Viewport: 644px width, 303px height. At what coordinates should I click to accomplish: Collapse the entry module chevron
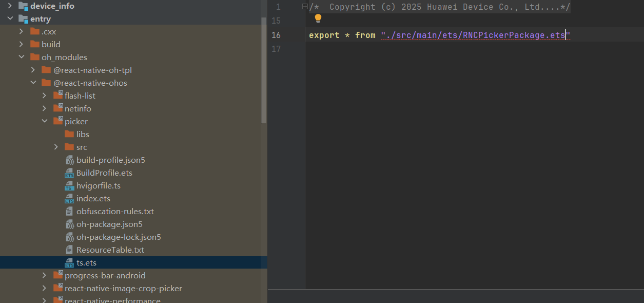pyautogui.click(x=9, y=18)
